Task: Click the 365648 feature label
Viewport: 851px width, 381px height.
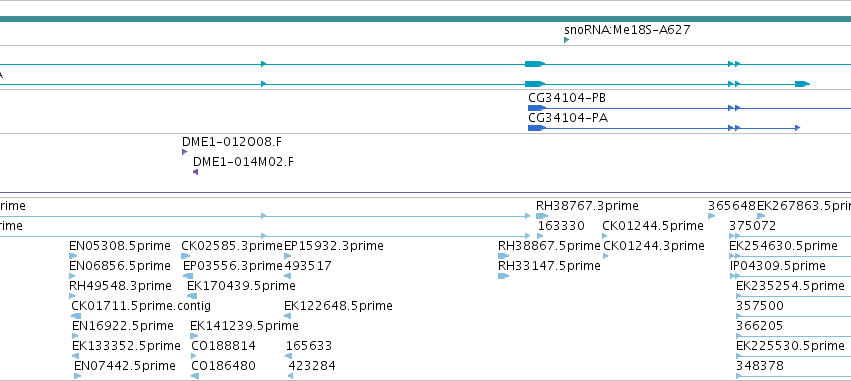Action: [732, 206]
